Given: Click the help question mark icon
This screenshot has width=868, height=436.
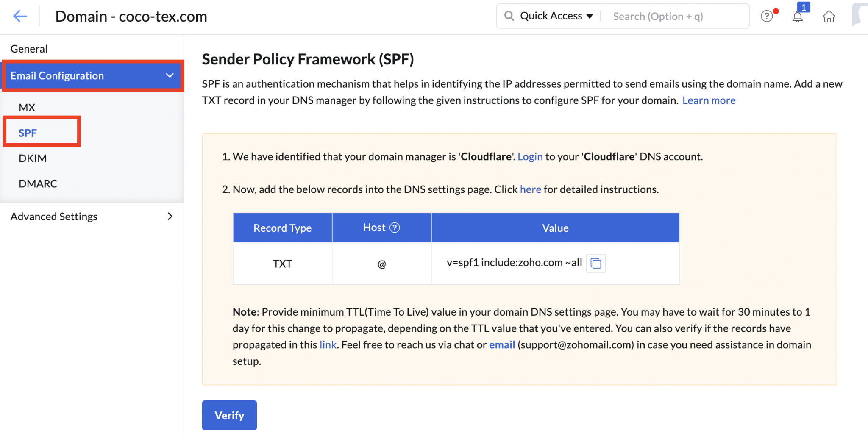Looking at the screenshot, I should coord(767,16).
